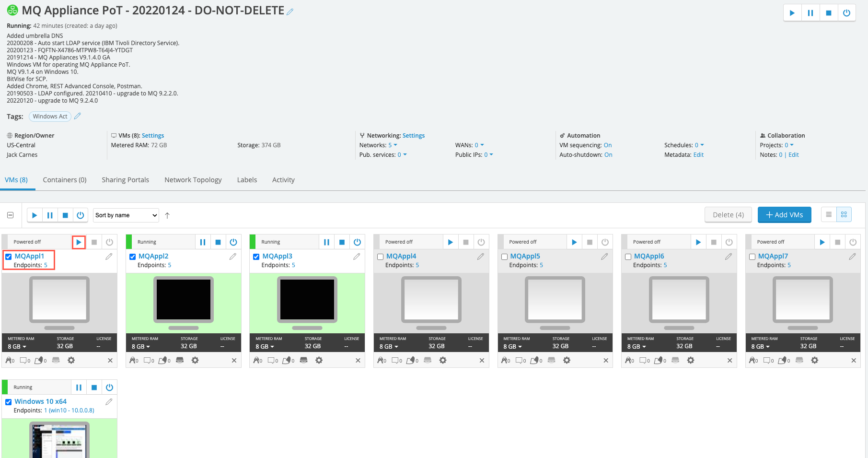The height and width of the screenshot is (458, 868).
Task: Change MQAppl1 metered RAM dropdown
Action: pyautogui.click(x=17, y=346)
